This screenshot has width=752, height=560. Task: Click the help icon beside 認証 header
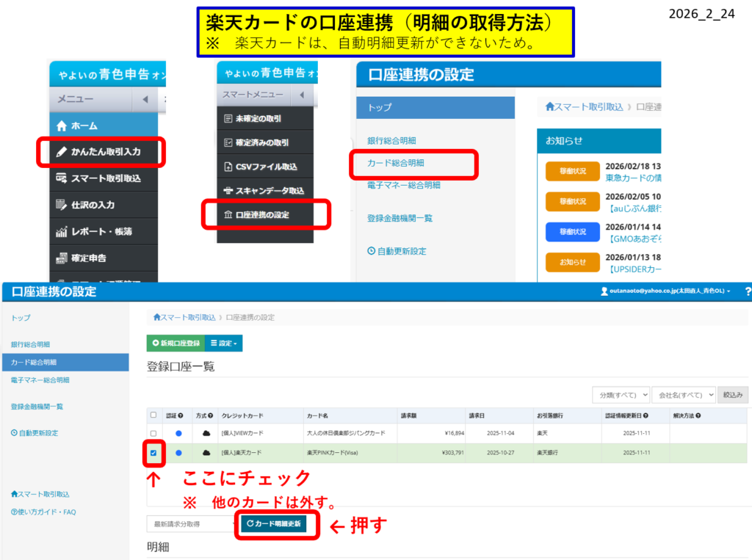[181, 415]
